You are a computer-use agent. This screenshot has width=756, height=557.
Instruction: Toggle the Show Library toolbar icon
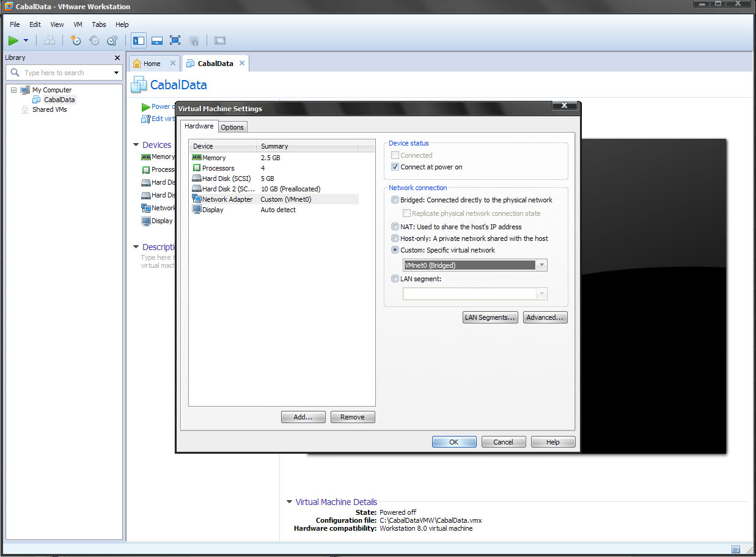point(139,40)
